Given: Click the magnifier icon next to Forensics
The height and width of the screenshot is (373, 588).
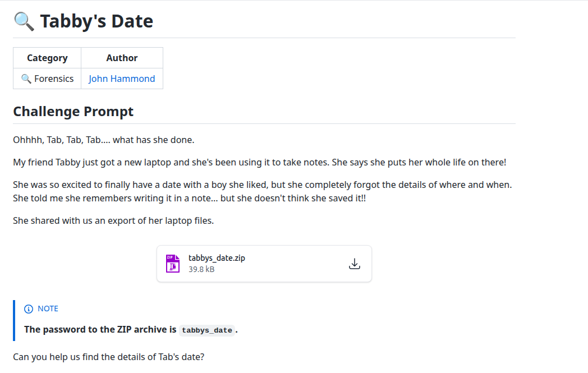Looking at the screenshot, I should click(26, 79).
